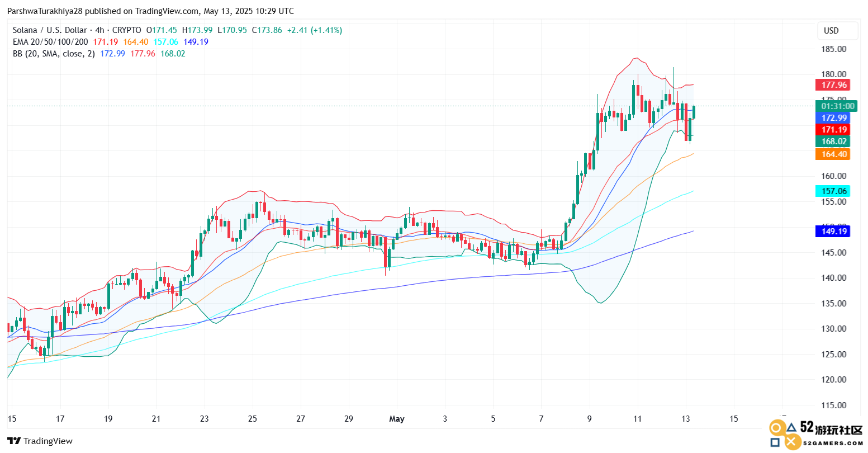Click the EMA value 171.19 in legend
The height and width of the screenshot is (453, 868).
pos(106,42)
